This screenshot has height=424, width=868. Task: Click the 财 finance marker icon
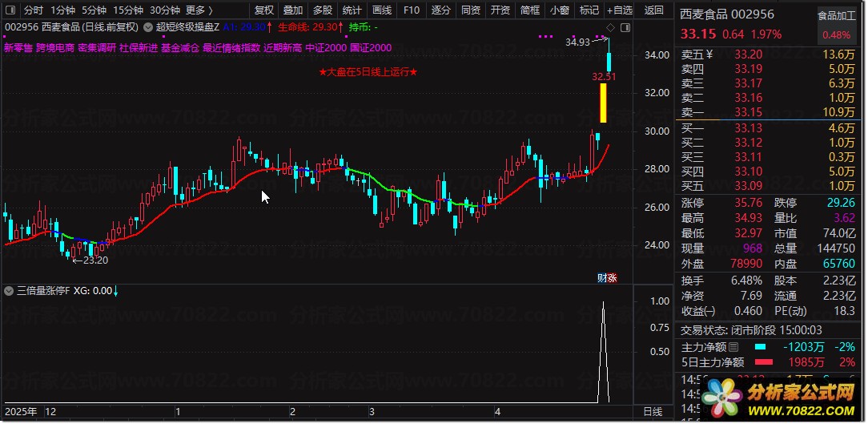tap(602, 277)
